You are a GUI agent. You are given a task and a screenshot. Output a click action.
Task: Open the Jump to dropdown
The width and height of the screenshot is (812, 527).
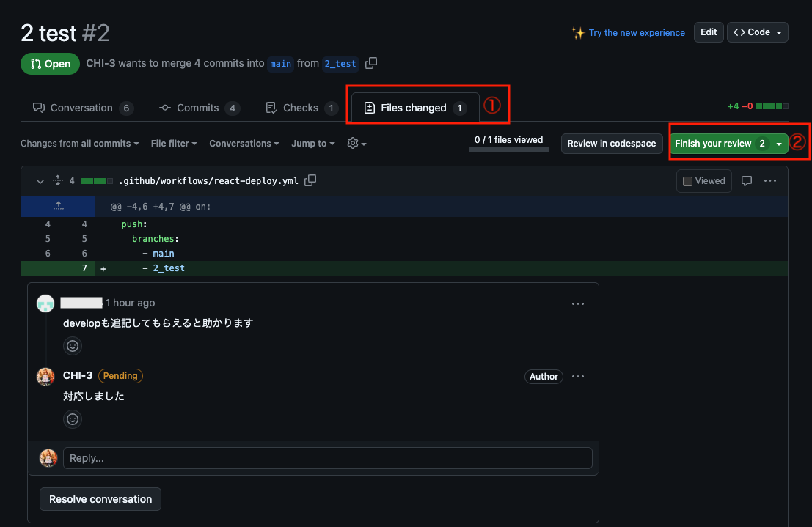coord(312,144)
